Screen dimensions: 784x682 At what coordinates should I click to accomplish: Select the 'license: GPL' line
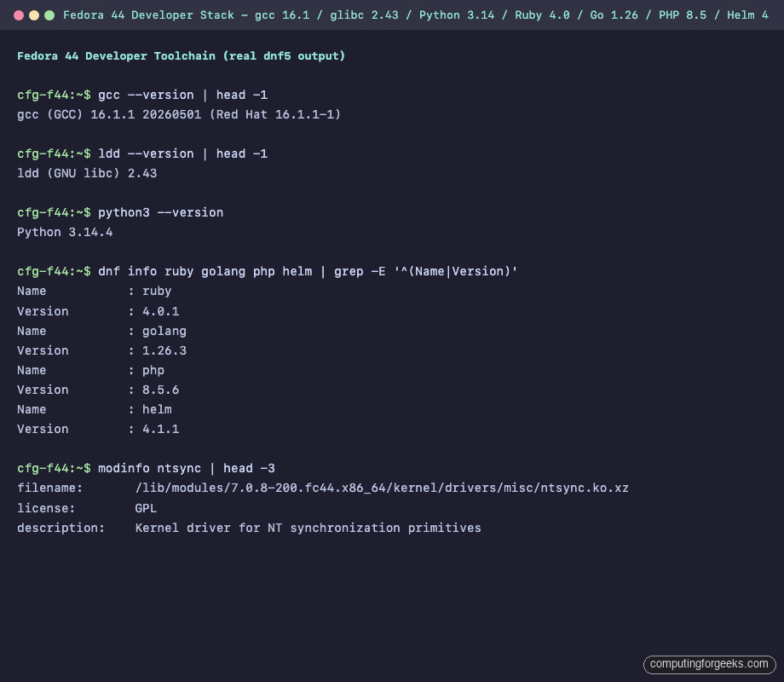[x=87, y=508]
